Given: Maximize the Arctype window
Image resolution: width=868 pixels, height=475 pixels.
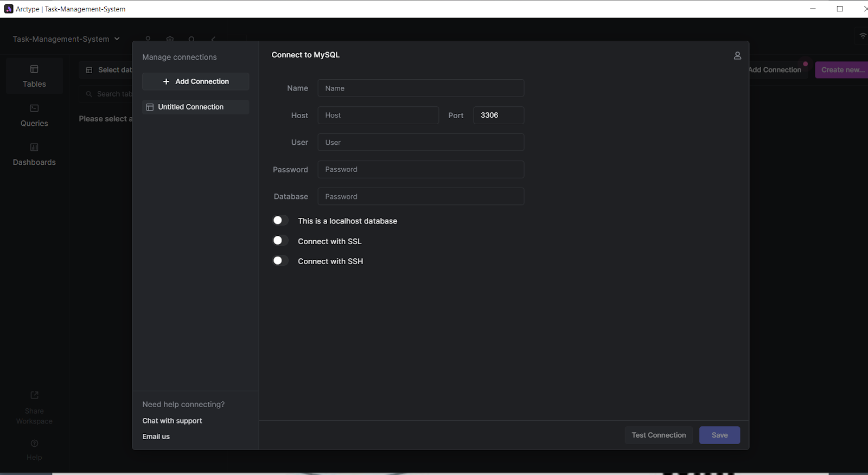Looking at the screenshot, I should (x=840, y=9).
